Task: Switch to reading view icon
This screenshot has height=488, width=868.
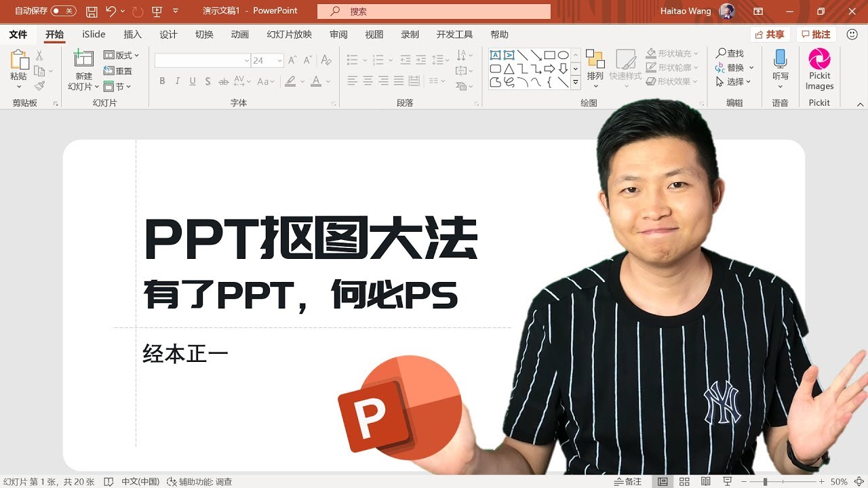Action: tap(706, 482)
